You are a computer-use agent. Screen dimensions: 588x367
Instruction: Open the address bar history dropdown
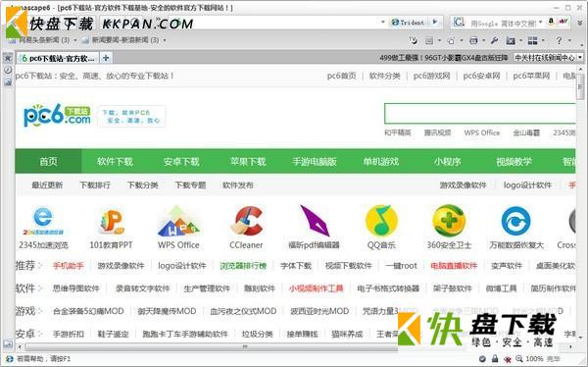tap(382, 23)
